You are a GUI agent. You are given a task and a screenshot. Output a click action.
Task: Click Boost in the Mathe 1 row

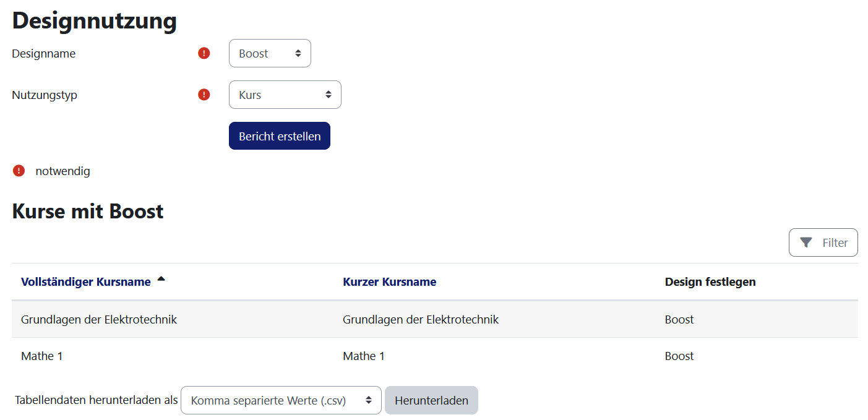point(679,356)
